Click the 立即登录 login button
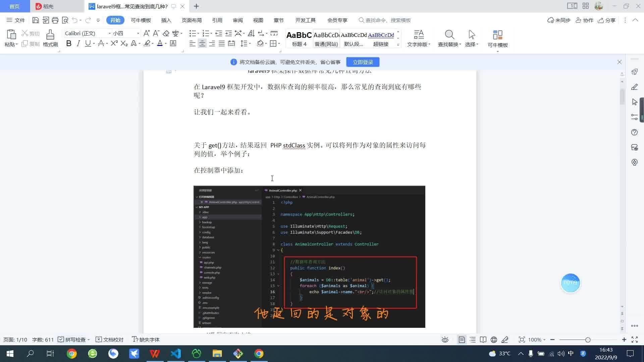This screenshot has width=644, height=362. click(x=363, y=62)
